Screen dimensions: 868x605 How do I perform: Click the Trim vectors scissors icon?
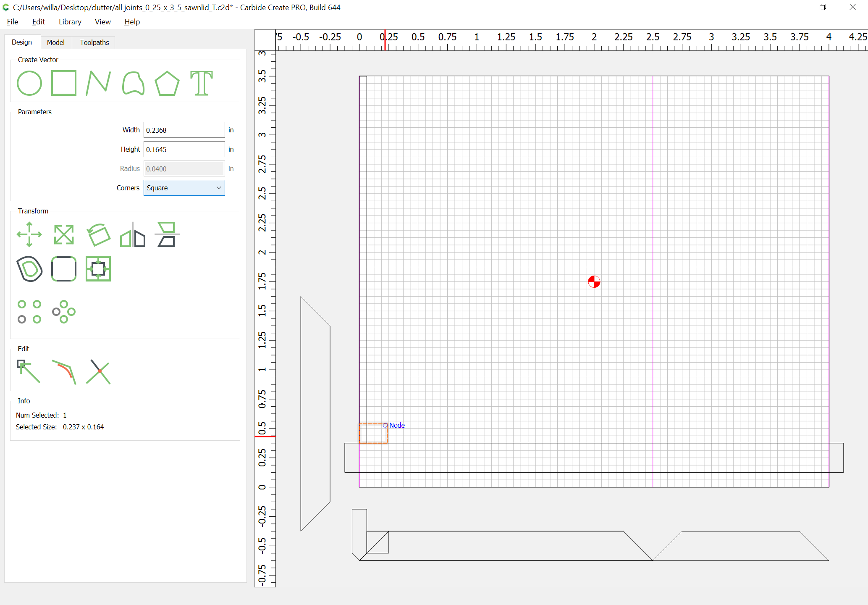pos(98,372)
